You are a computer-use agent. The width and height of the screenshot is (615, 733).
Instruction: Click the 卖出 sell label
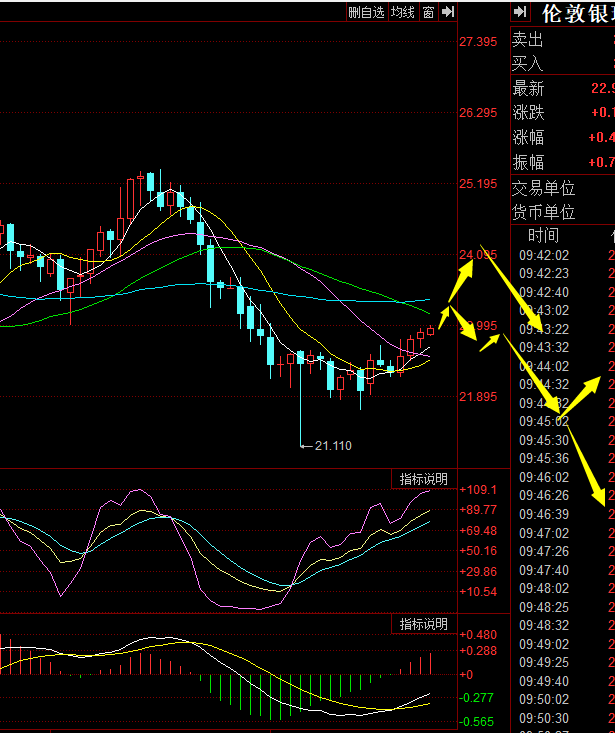[528, 40]
